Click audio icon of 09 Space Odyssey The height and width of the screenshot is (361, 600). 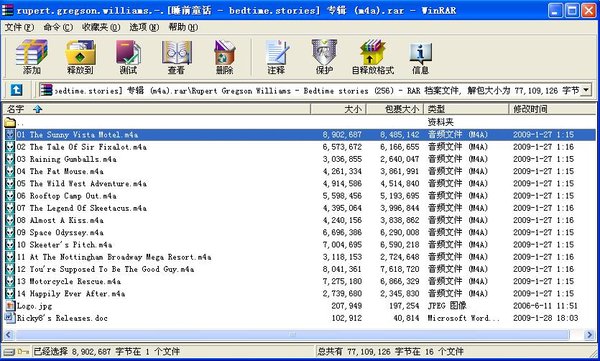[10, 232]
